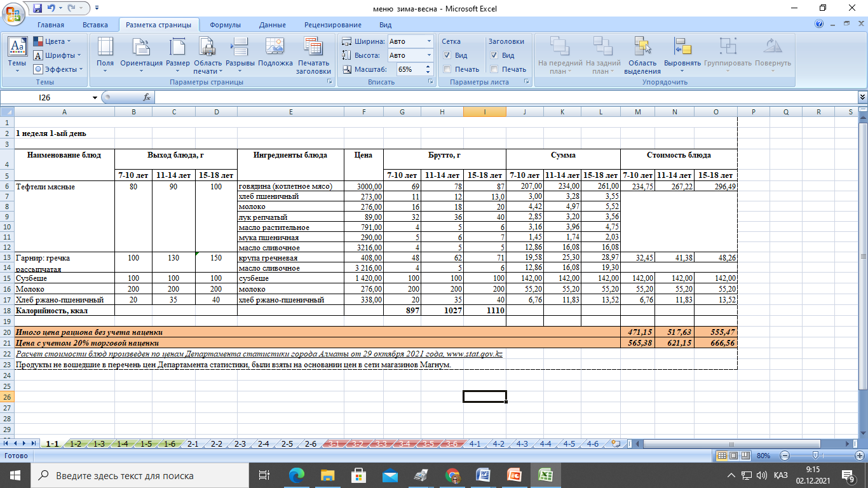Expand the Ширина width dropdown
The width and height of the screenshot is (868, 488).
click(x=429, y=41)
